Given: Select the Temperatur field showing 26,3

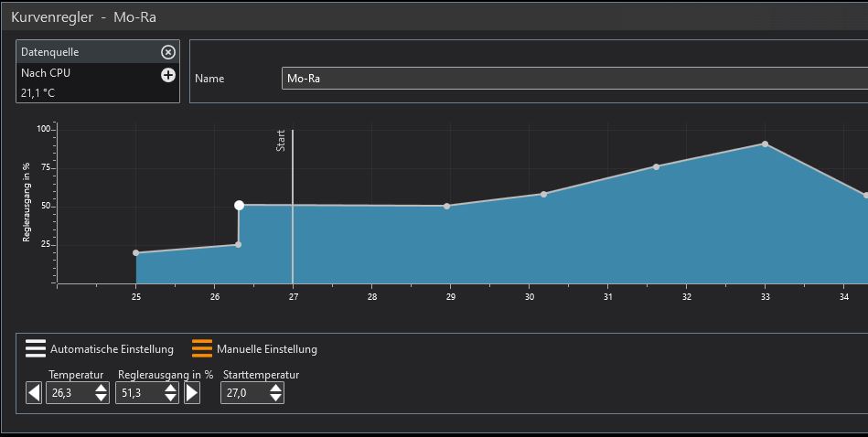Looking at the screenshot, I should [69, 393].
